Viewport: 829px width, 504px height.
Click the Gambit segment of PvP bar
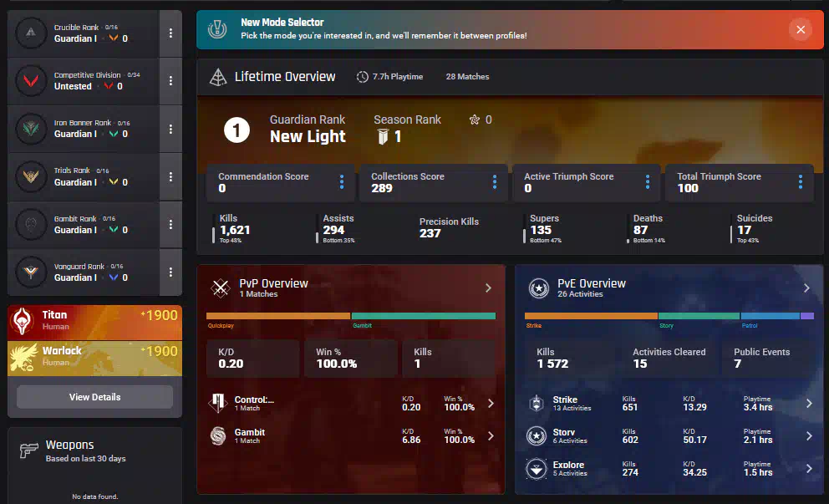point(424,316)
